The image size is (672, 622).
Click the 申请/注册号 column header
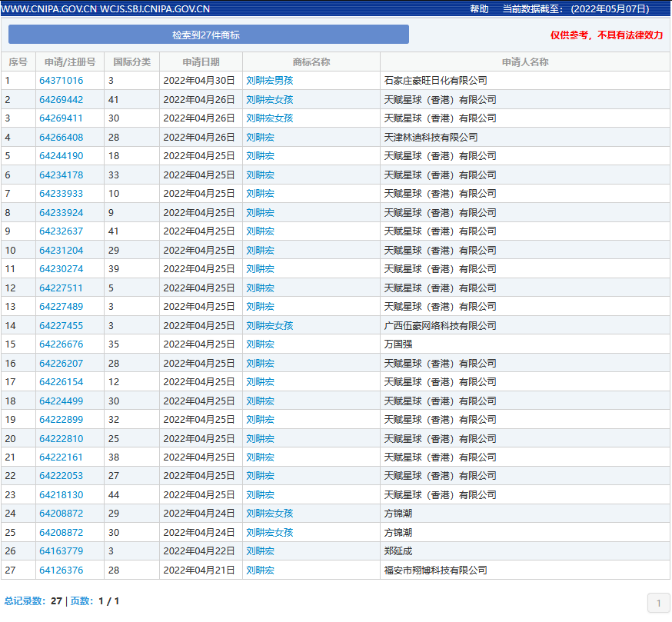pos(70,62)
